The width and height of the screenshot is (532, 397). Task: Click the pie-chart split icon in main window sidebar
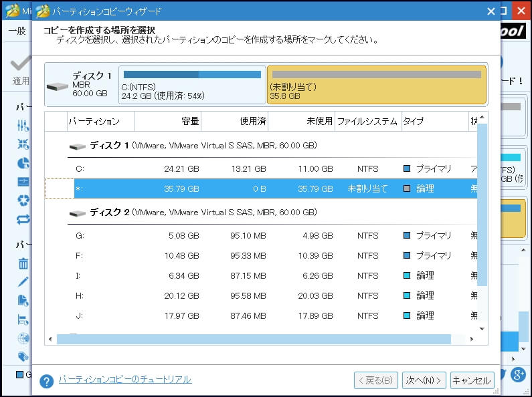coord(23,163)
